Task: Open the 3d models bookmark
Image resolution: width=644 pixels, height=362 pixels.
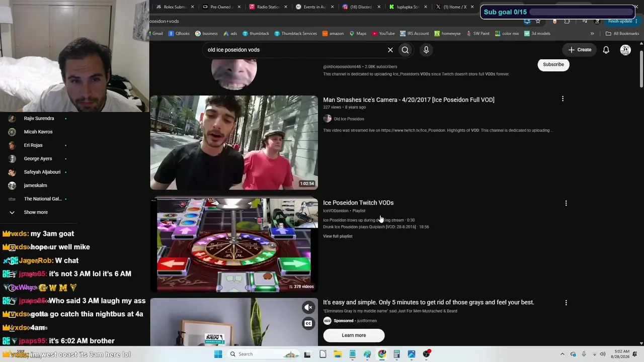Action: [537, 34]
